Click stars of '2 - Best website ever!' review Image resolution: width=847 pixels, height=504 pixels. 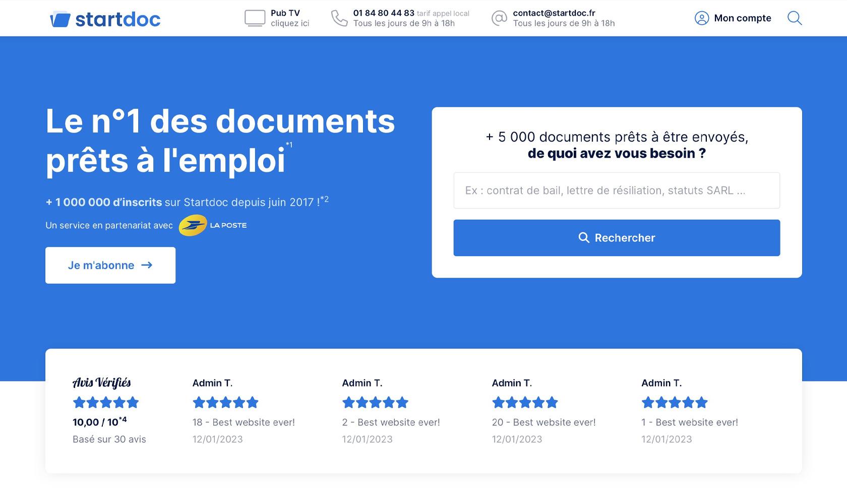(375, 402)
